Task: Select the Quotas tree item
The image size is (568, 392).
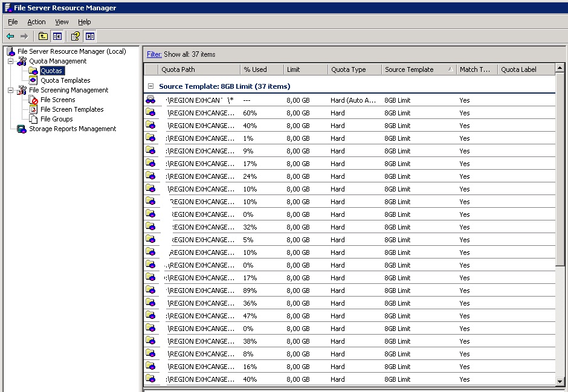Action: [52, 71]
